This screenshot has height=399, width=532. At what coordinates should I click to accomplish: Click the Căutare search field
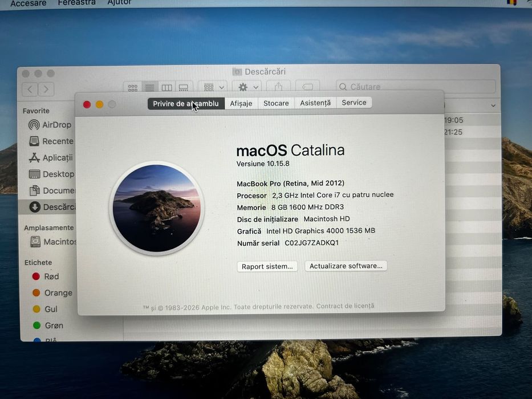(416, 87)
